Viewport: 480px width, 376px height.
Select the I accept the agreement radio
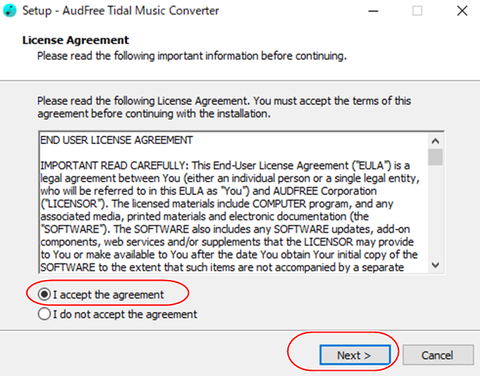[x=44, y=294]
